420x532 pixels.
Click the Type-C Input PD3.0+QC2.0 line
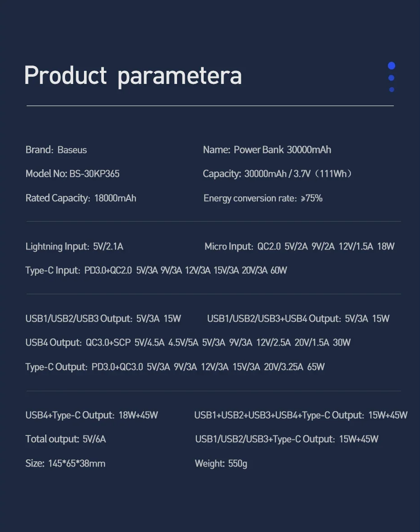pos(156,270)
